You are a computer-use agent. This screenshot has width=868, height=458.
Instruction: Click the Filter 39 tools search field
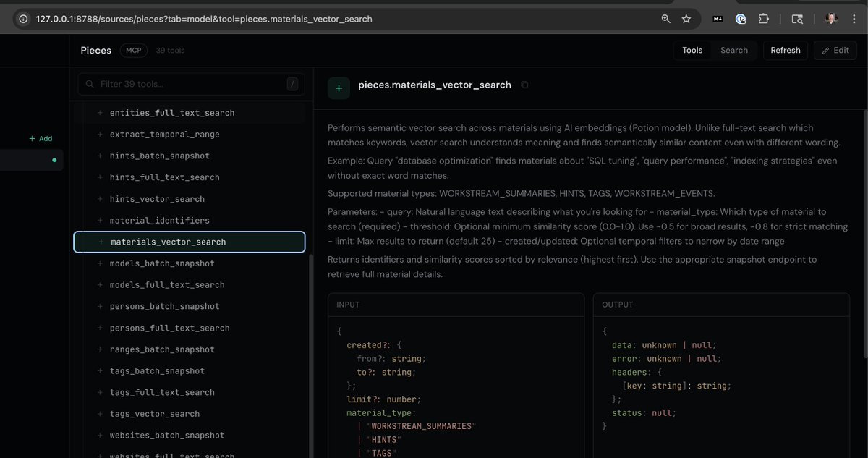pyautogui.click(x=191, y=84)
